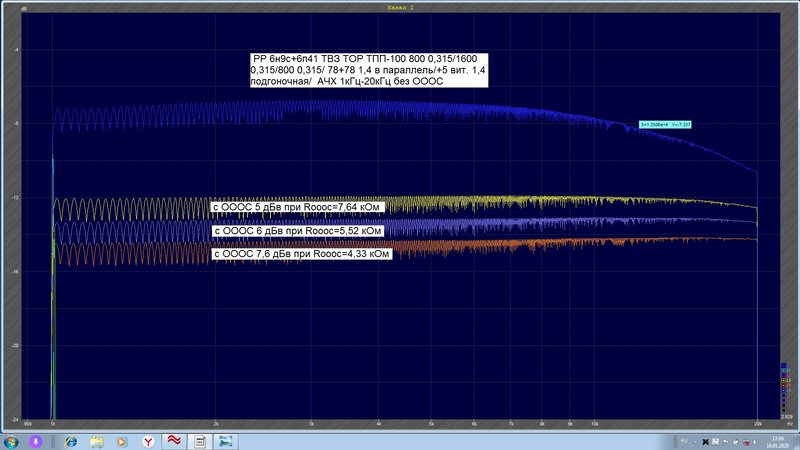
Task: Open the clock showing 17:09
Action: [778, 442]
